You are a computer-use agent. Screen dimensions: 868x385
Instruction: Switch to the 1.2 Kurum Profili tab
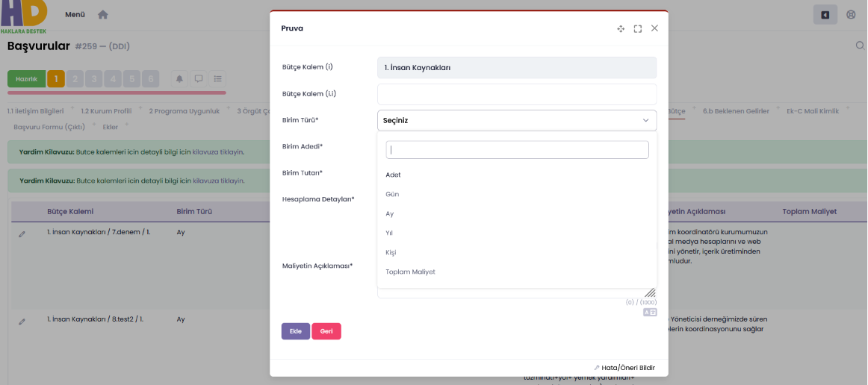click(x=106, y=111)
